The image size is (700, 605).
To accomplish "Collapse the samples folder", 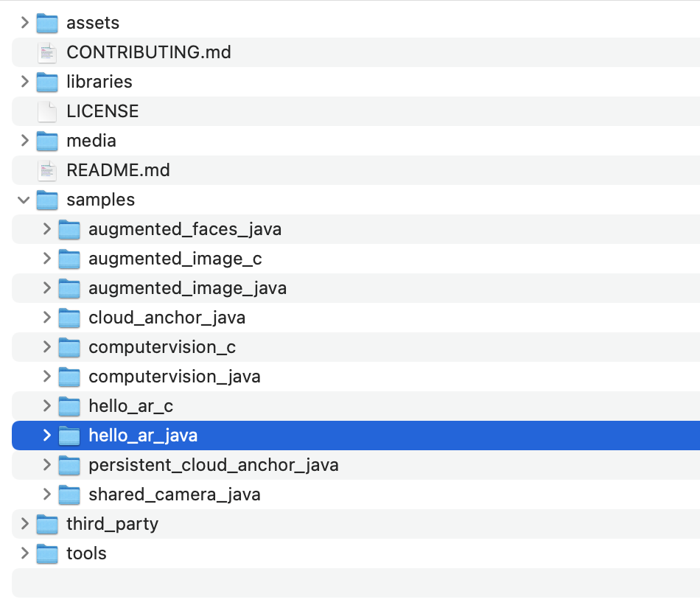I will tap(23, 200).
